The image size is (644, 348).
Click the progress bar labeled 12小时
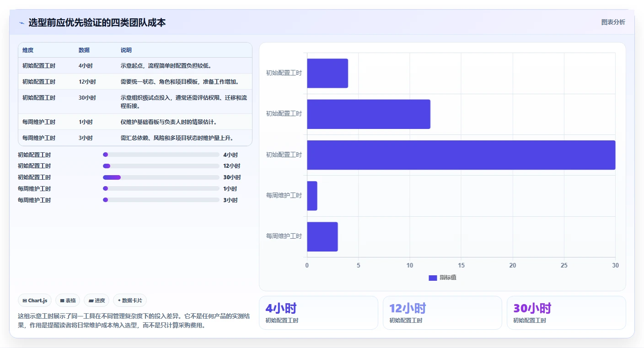pos(161,166)
